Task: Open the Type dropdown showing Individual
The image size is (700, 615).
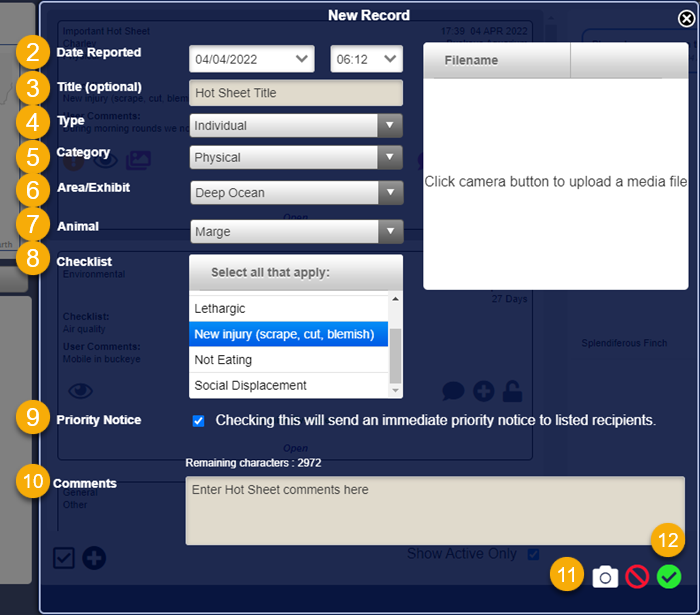Action: [296, 126]
